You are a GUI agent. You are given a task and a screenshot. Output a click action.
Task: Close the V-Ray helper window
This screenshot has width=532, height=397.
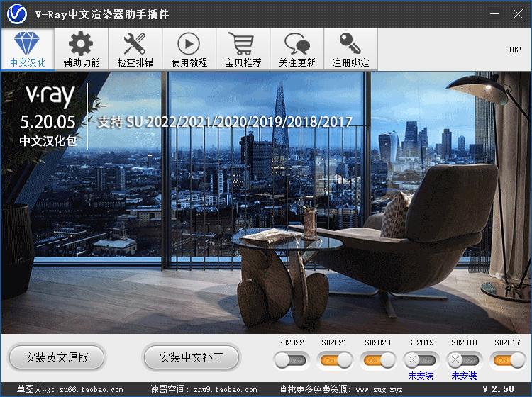[518, 14]
